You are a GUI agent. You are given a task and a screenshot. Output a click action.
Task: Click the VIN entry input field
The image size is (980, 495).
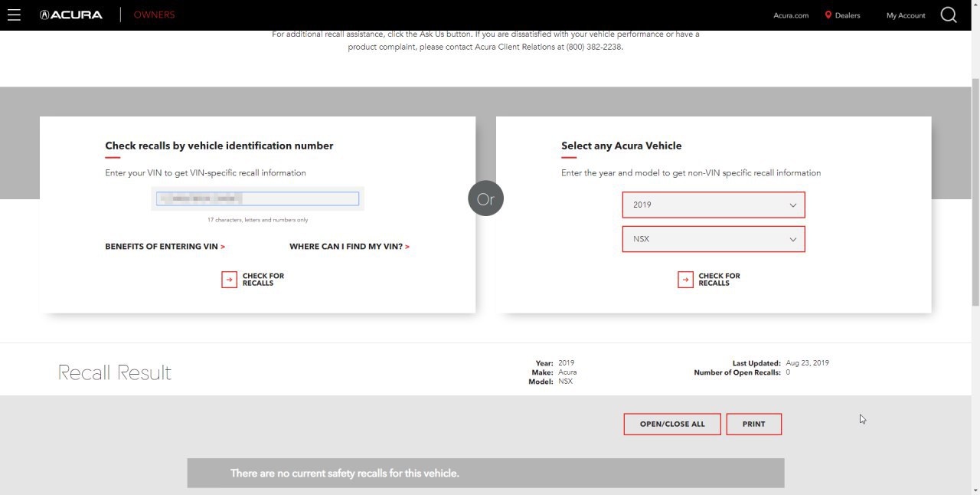[x=257, y=198]
